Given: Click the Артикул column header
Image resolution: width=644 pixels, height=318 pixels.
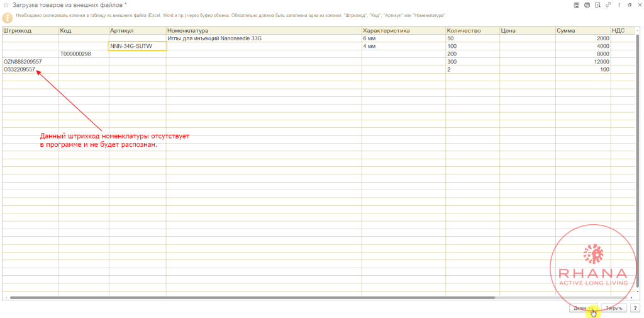Looking at the screenshot, I should pos(138,30).
